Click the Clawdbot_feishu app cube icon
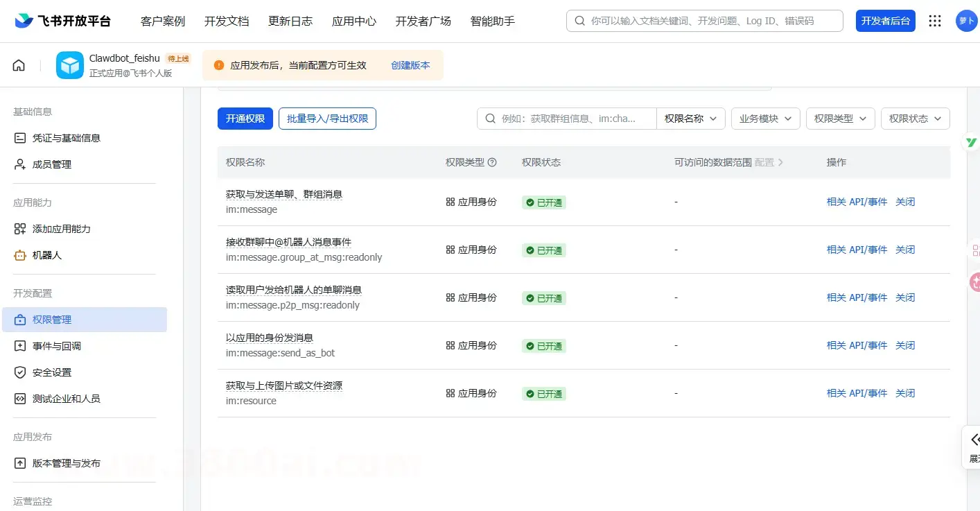 point(70,65)
